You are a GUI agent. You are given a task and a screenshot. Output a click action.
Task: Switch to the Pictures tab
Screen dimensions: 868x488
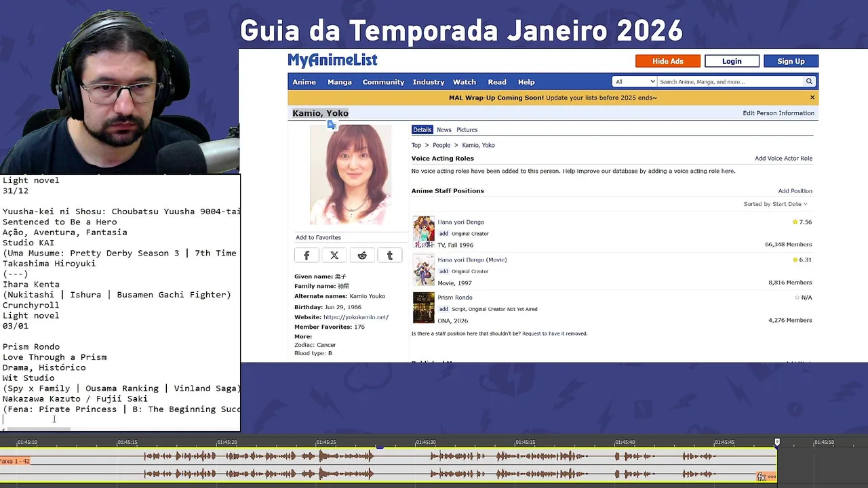[467, 129]
